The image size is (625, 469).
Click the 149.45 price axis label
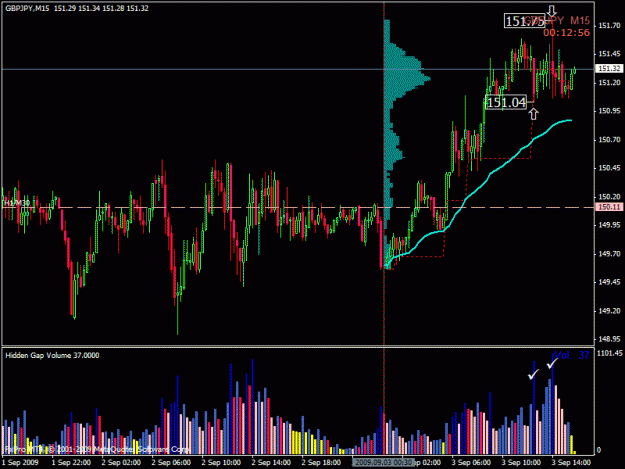click(x=609, y=282)
